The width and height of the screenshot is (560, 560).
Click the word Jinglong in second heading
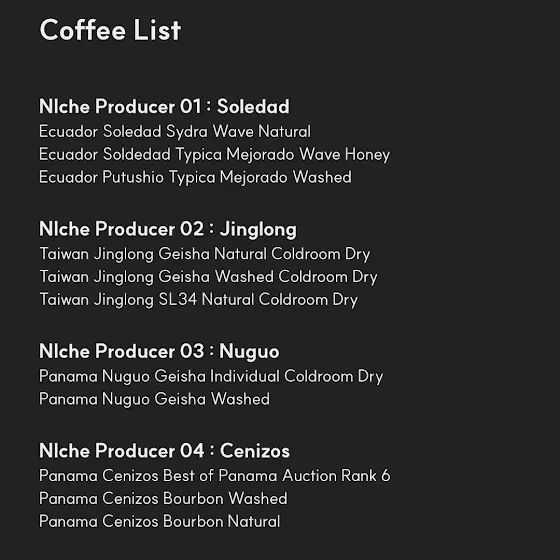258,230
